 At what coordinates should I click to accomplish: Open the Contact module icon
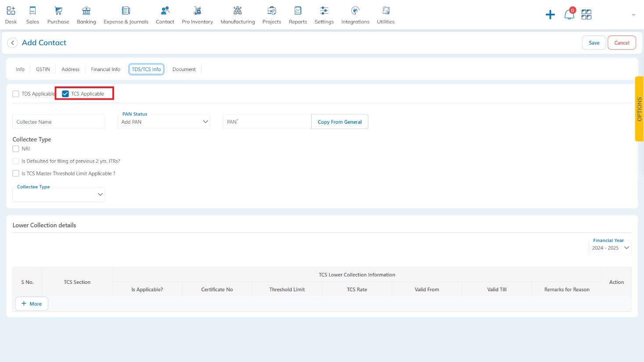pyautogui.click(x=165, y=11)
